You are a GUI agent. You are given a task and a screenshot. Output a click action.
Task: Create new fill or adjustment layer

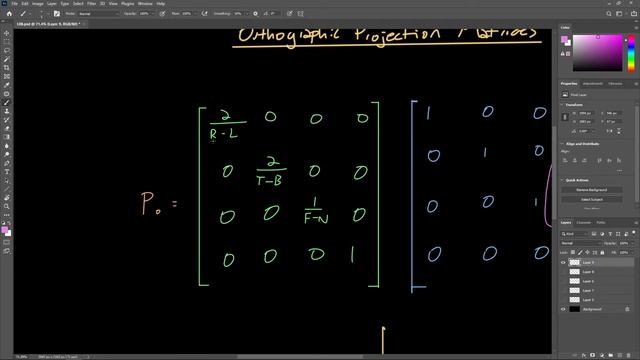602,356
